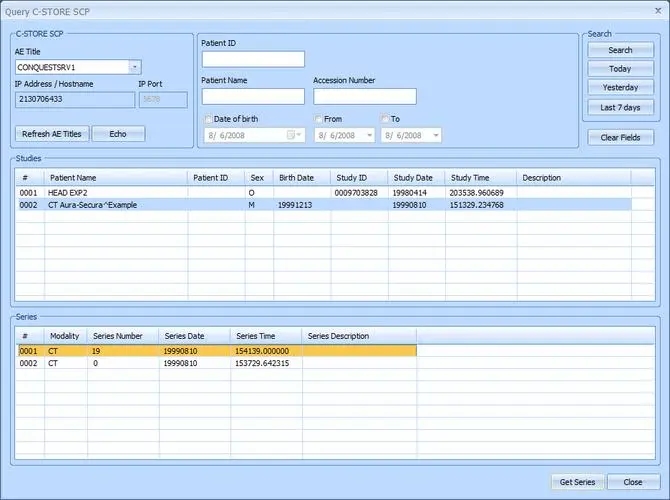Click the Refresh AE Titles button

(53, 134)
